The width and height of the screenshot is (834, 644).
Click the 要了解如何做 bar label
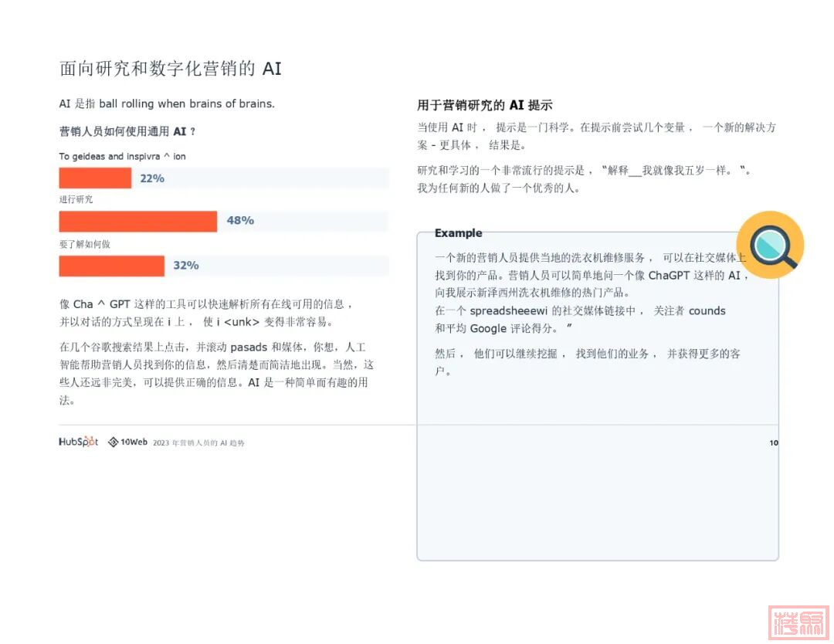tap(85, 244)
